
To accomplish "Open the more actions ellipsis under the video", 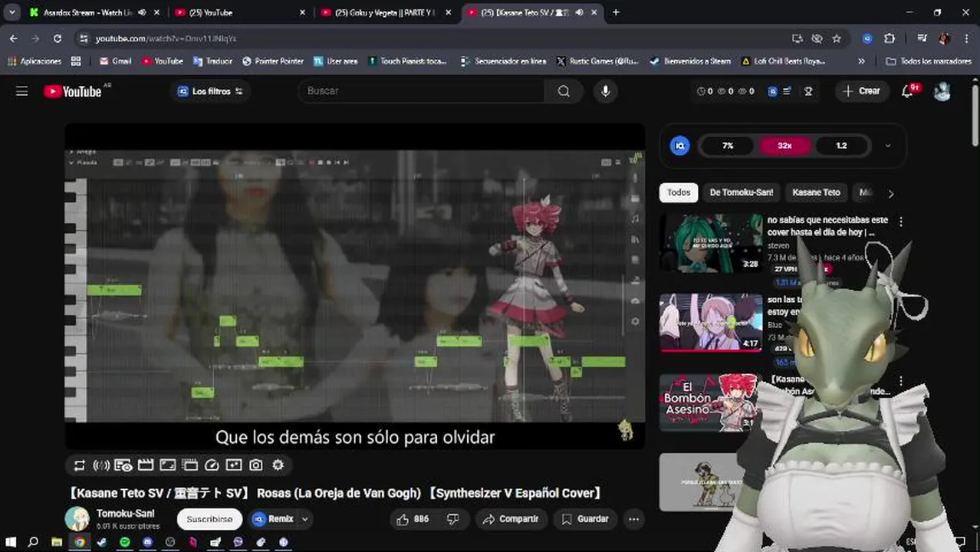I will (x=633, y=519).
